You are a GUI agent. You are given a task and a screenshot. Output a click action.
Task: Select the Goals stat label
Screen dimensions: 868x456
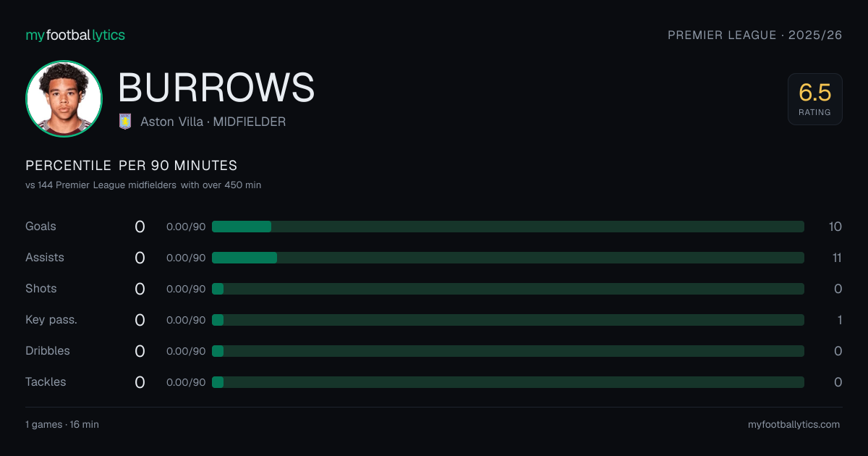pos(41,227)
